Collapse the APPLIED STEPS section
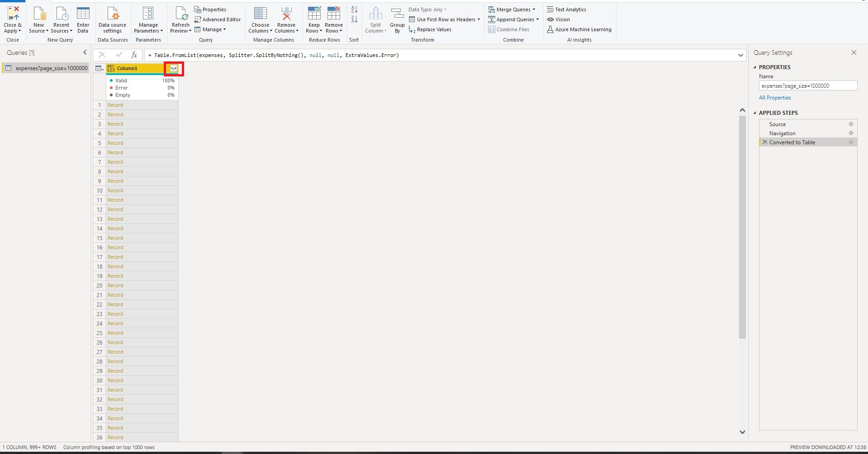Image resolution: width=868 pixels, height=454 pixels. (755, 113)
